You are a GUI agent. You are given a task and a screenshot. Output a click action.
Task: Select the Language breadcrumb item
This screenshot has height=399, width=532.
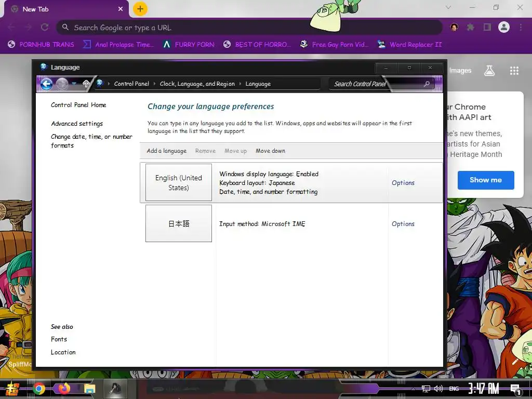tap(258, 84)
